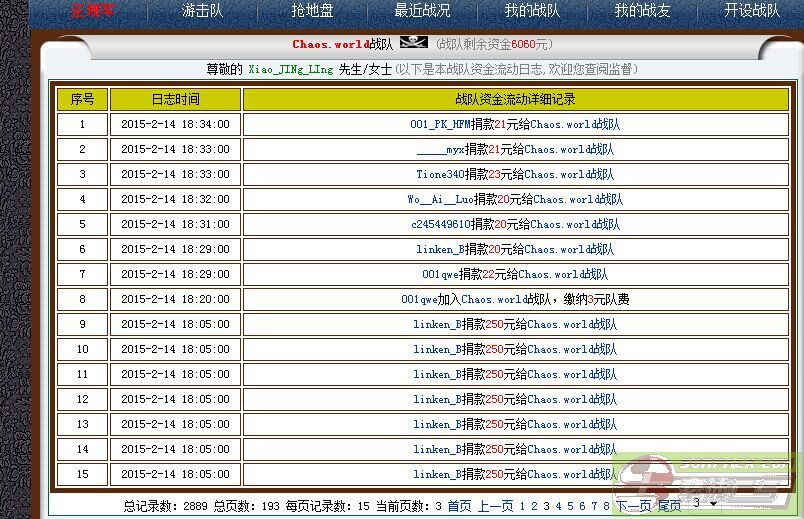This screenshot has width=804, height=519.
Task: Open user Tione340 in row 3
Action: [440, 174]
